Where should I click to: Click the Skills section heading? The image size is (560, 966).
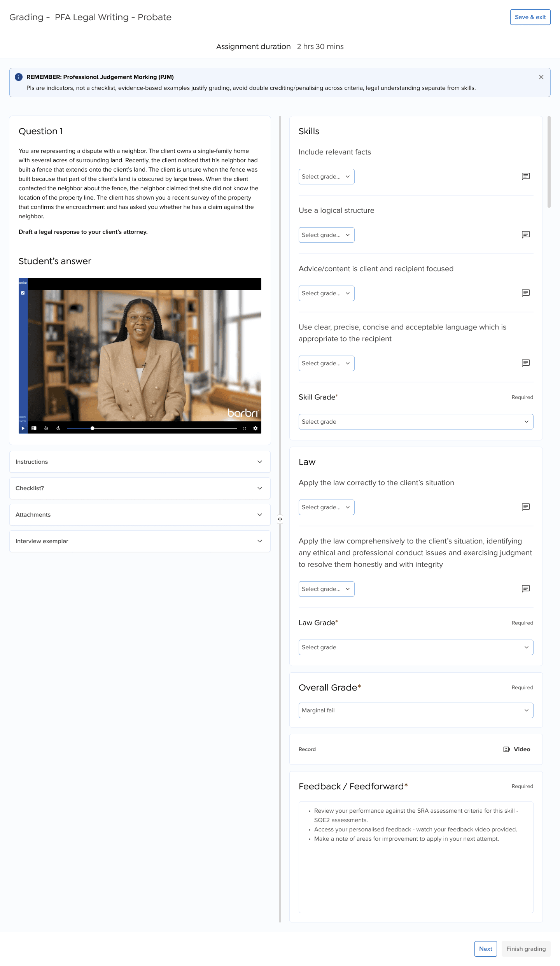[x=309, y=131]
